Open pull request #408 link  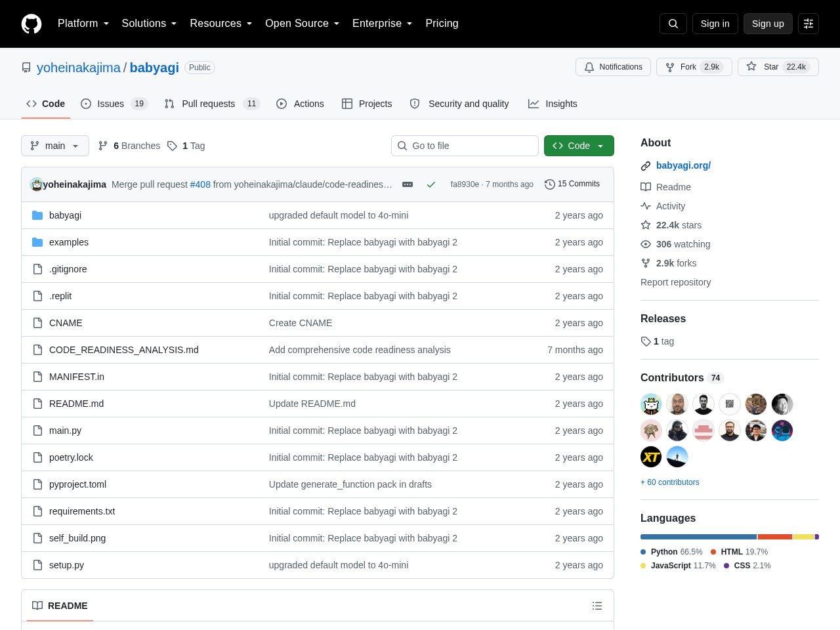(200, 184)
